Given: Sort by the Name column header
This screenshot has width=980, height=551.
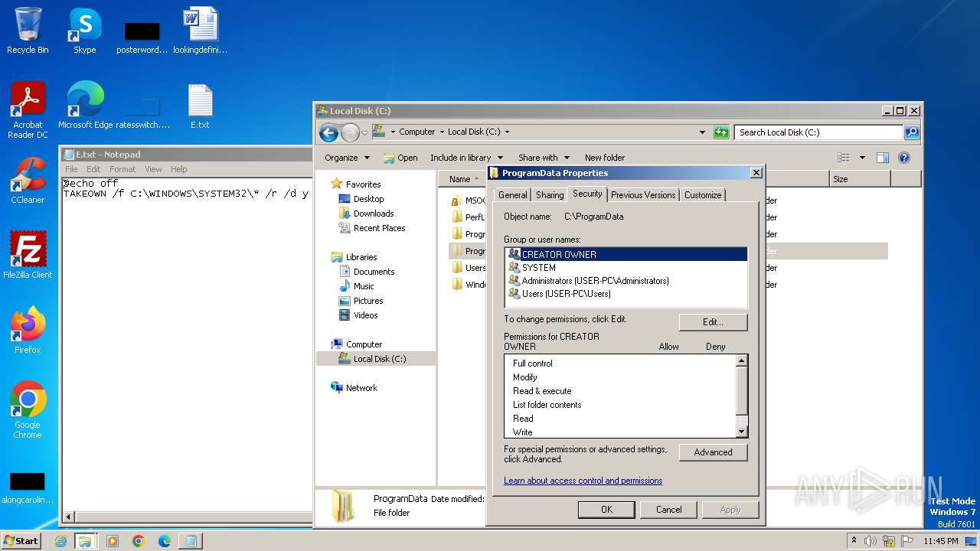Looking at the screenshot, I should pos(463,179).
